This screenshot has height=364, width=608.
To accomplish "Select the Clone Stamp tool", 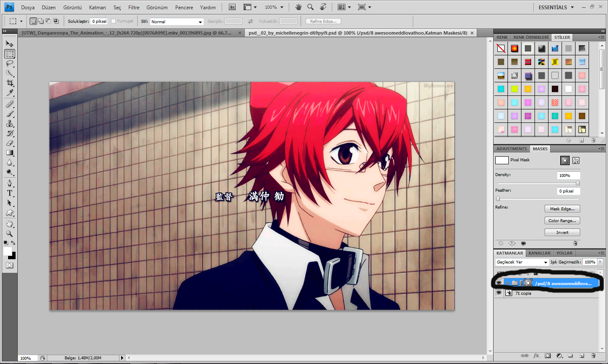I will click(x=10, y=123).
